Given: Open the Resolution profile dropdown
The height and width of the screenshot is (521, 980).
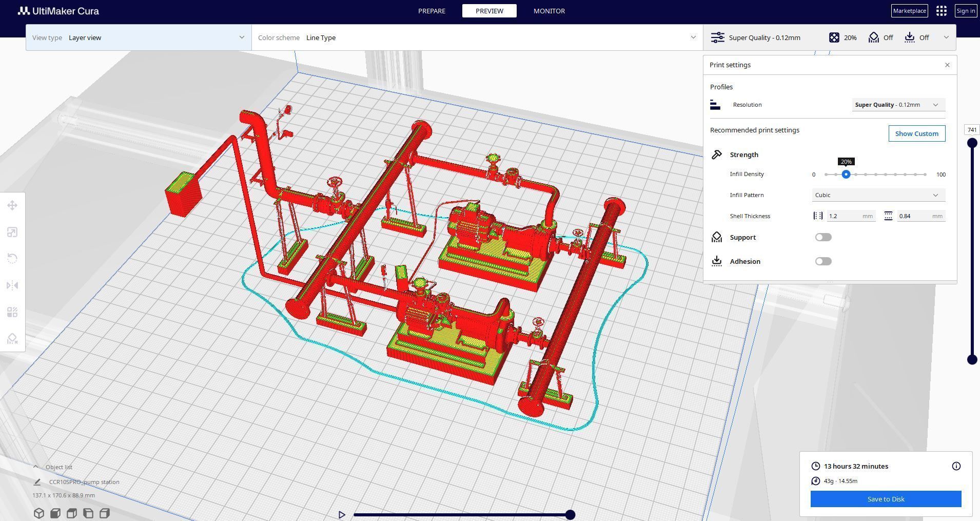Looking at the screenshot, I should click(x=898, y=105).
